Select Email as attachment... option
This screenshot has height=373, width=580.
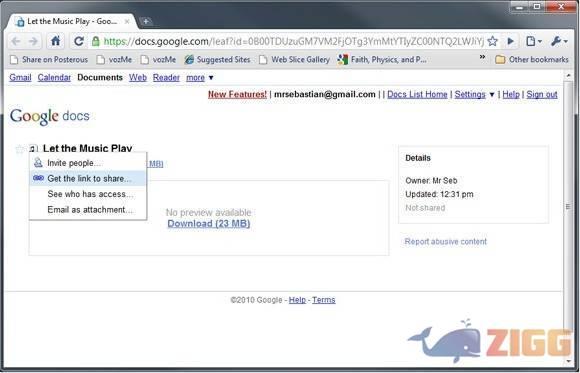point(88,209)
